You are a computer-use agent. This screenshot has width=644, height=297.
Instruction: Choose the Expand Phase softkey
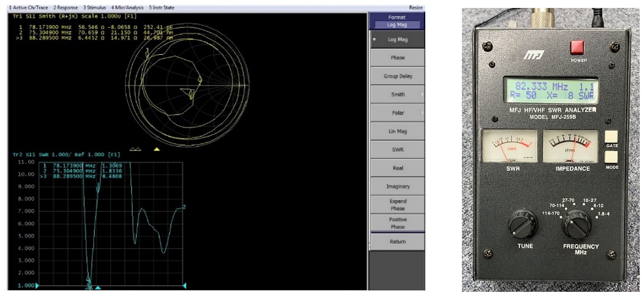coord(397,205)
